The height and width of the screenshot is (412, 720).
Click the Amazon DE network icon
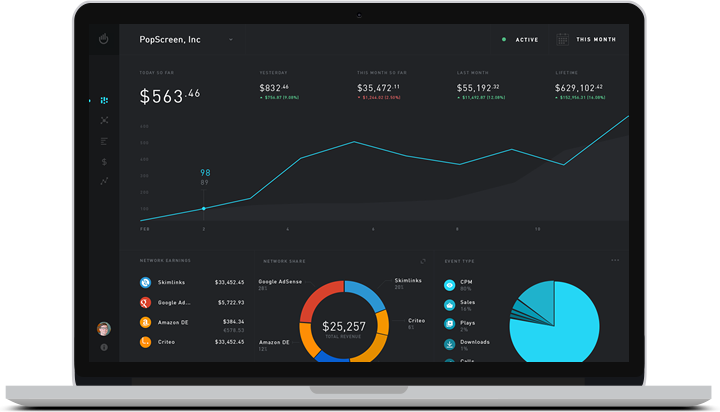coord(146,322)
